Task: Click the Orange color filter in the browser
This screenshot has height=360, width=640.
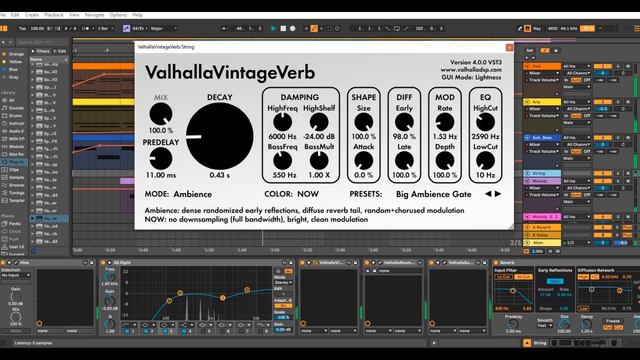Action: pyautogui.click(x=13, y=54)
